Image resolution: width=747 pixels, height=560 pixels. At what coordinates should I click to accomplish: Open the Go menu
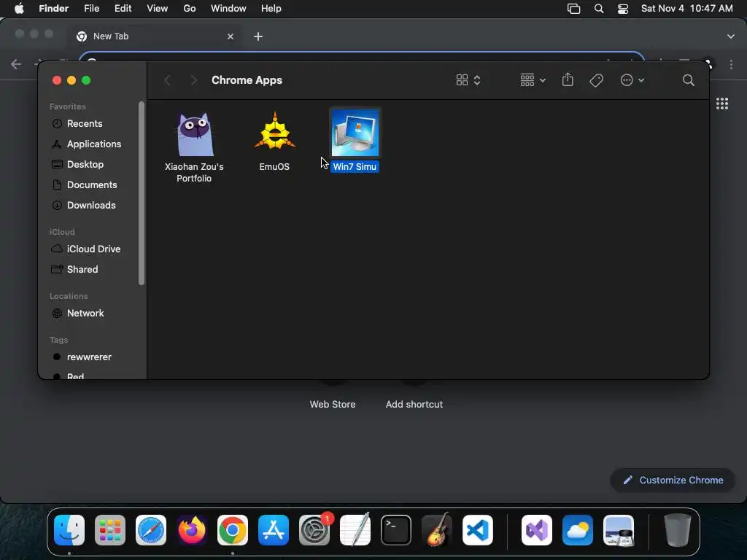(x=190, y=9)
